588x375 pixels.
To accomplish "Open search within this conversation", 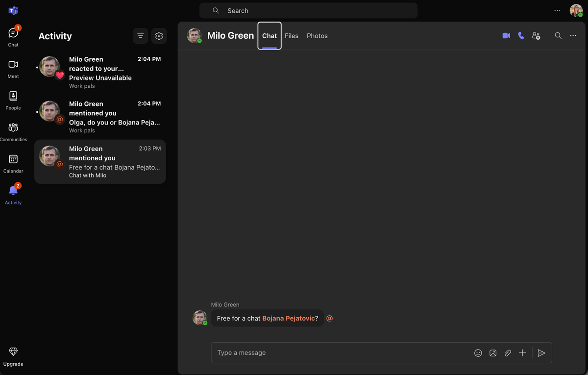I will pyautogui.click(x=558, y=35).
